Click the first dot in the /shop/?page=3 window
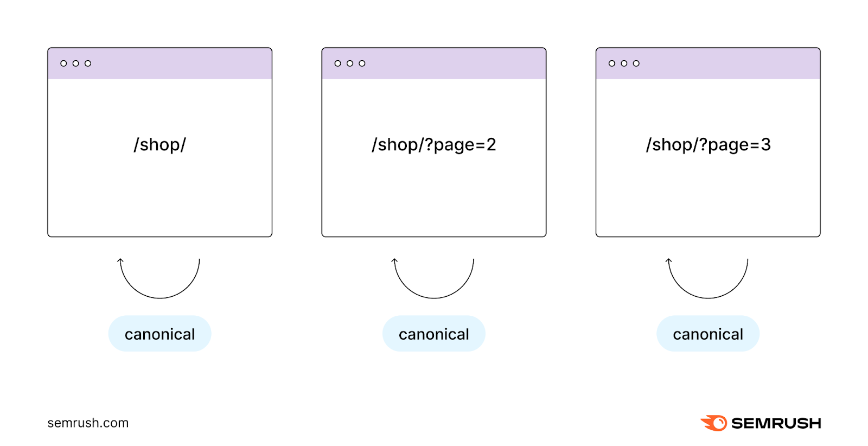868x446 pixels. (x=612, y=63)
